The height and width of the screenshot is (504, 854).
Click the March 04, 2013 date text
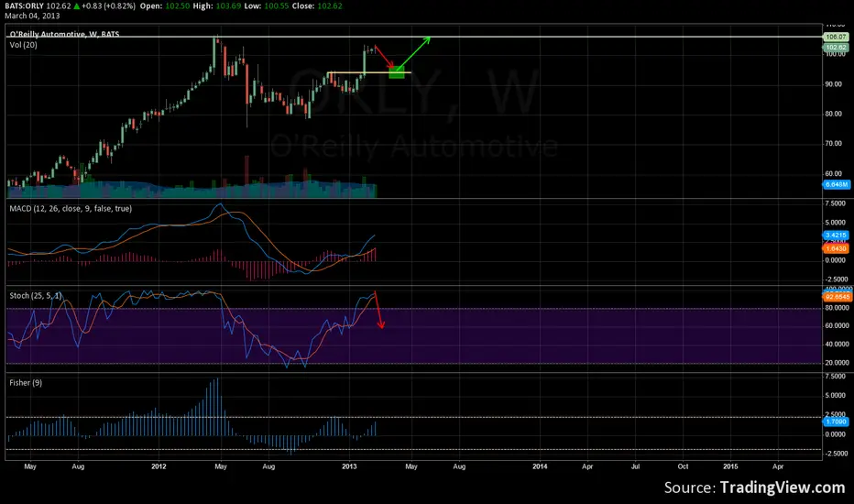(x=32, y=16)
